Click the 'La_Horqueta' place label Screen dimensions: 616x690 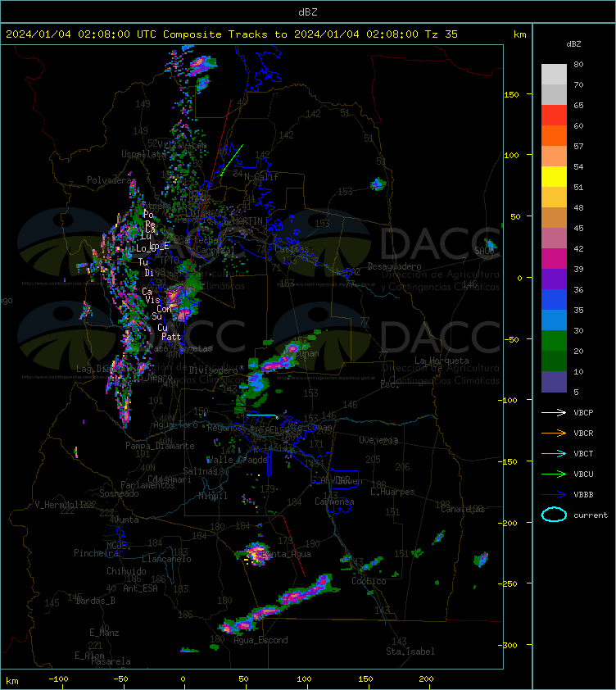(x=442, y=361)
